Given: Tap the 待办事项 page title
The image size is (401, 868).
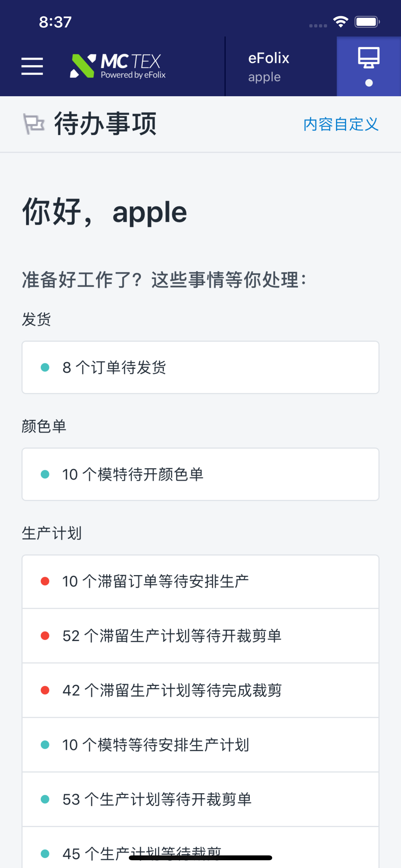Looking at the screenshot, I should point(106,124).
